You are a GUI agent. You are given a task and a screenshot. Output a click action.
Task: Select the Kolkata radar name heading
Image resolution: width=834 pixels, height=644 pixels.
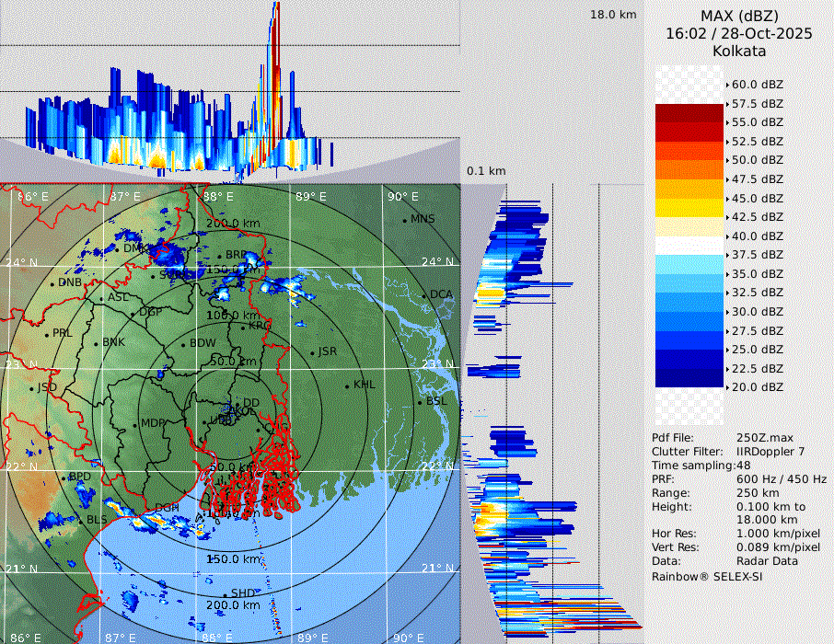(x=739, y=51)
